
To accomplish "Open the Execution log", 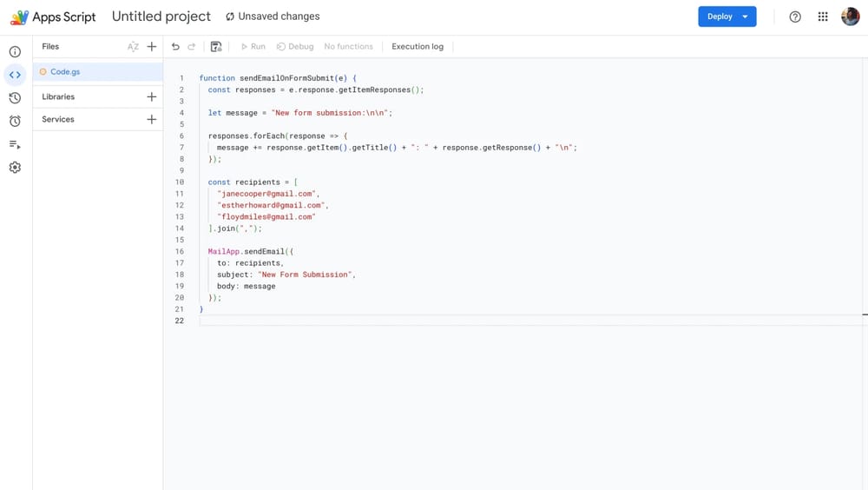I will point(418,47).
